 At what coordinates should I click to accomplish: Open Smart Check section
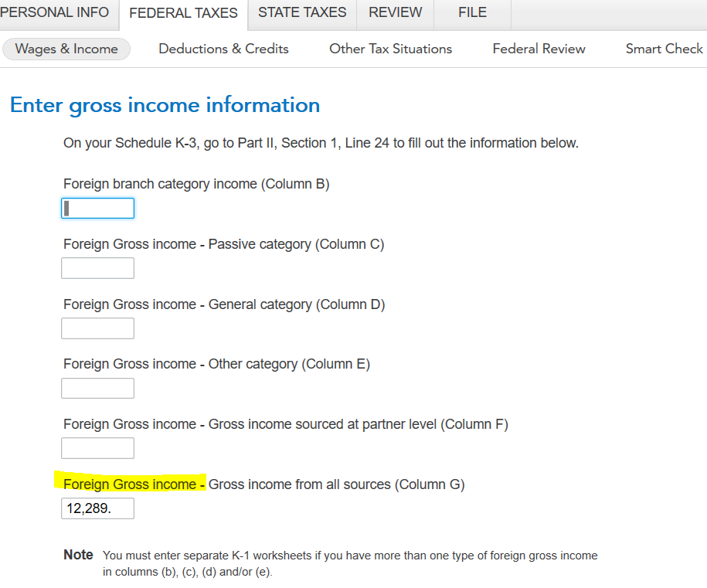pyautogui.click(x=665, y=49)
